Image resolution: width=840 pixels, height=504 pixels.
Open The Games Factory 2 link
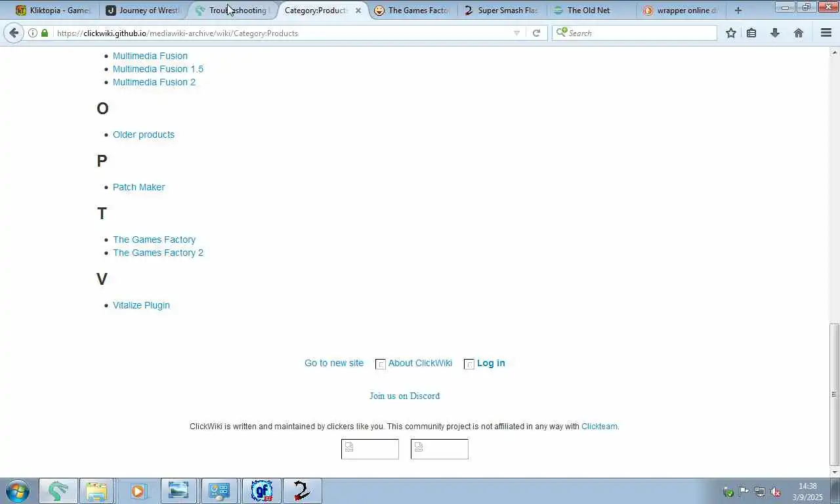point(158,253)
